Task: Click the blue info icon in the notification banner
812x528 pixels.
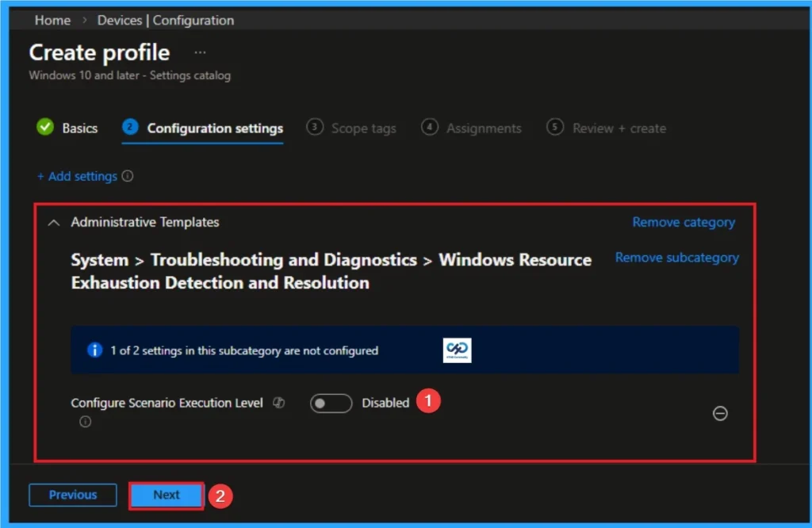Action: pyautogui.click(x=97, y=350)
